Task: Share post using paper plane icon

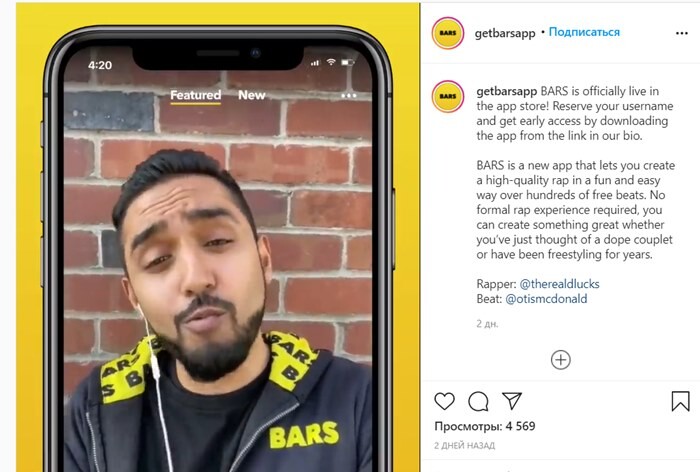Action: (x=512, y=401)
